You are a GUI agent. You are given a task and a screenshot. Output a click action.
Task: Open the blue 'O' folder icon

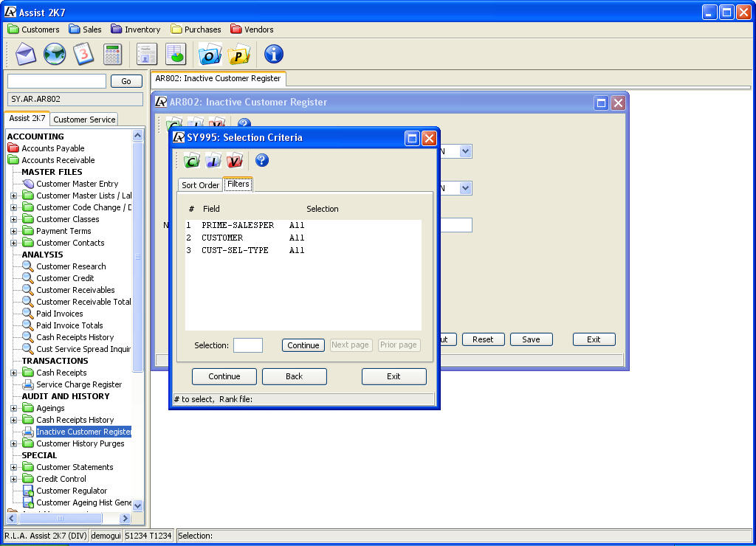click(210, 54)
